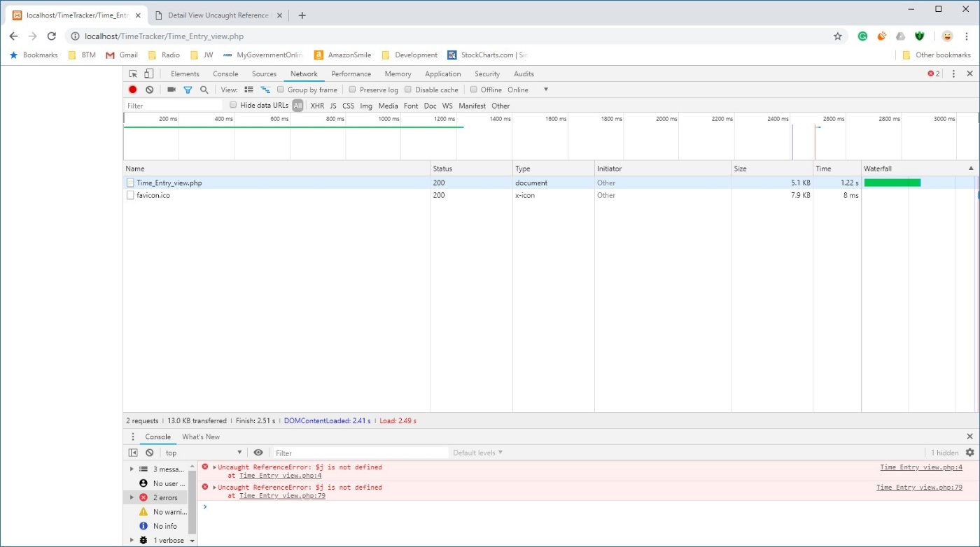The image size is (980, 547).
Task: Reload the page in Chrome
Action: click(x=51, y=36)
